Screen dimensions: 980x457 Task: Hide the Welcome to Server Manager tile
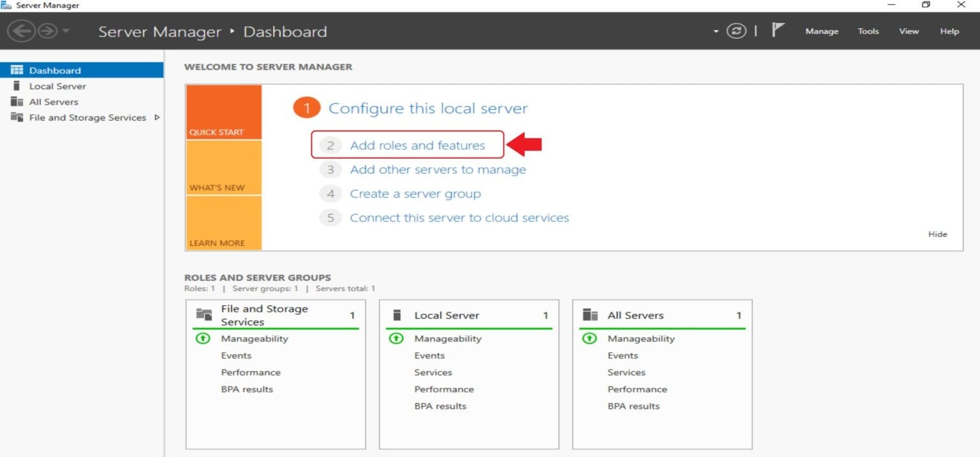(937, 234)
